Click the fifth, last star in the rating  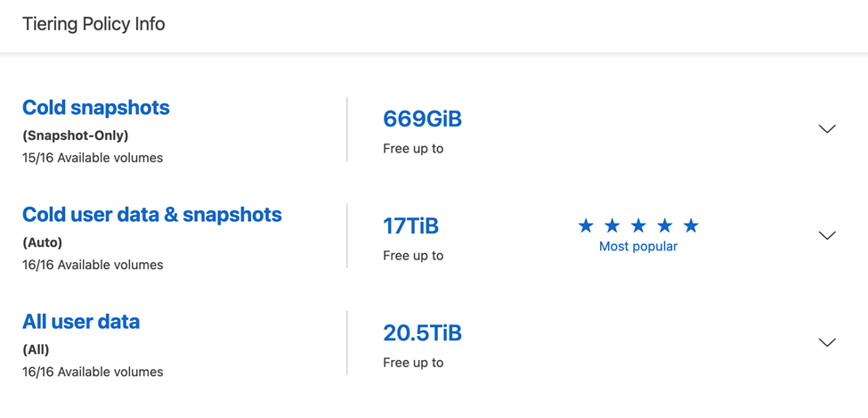[x=691, y=225]
